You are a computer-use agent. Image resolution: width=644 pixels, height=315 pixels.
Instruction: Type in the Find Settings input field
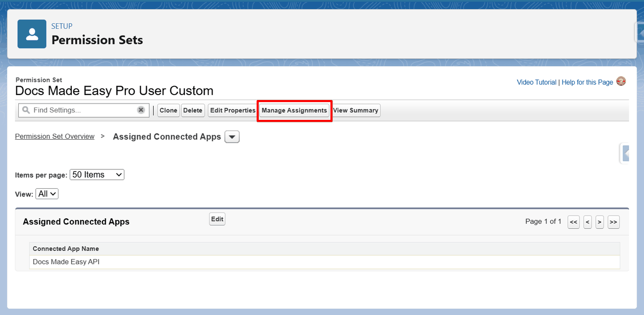83,110
